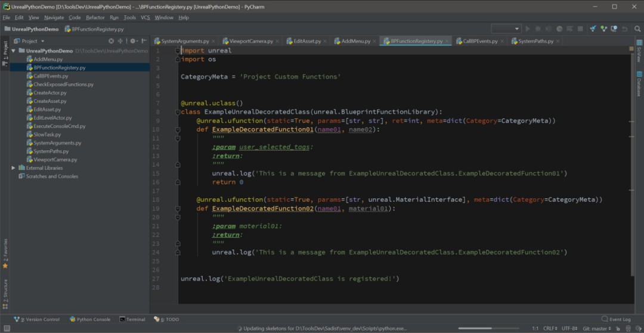Collapse the UnrealPythonDemo root folder
The width and height of the screenshot is (644, 333).
[x=14, y=51]
